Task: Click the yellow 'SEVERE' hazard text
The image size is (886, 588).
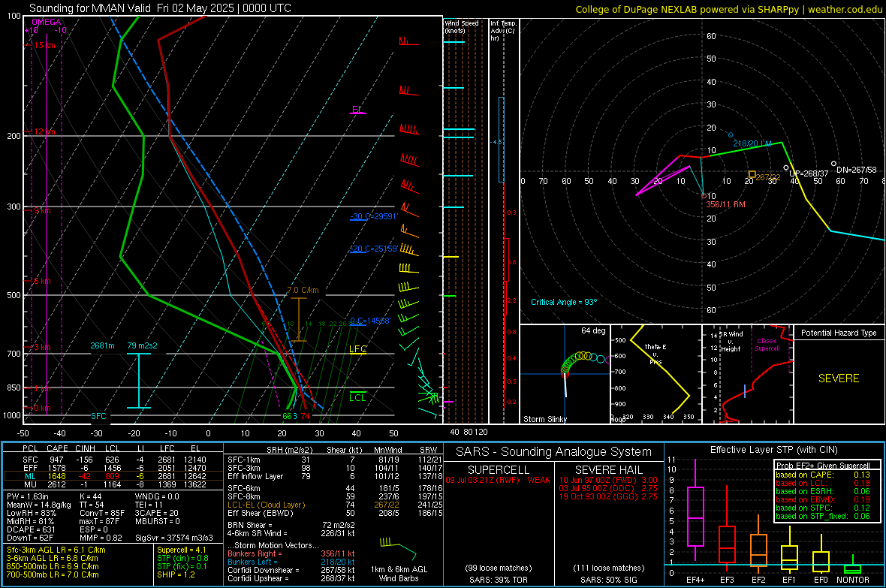Action: [x=839, y=378]
